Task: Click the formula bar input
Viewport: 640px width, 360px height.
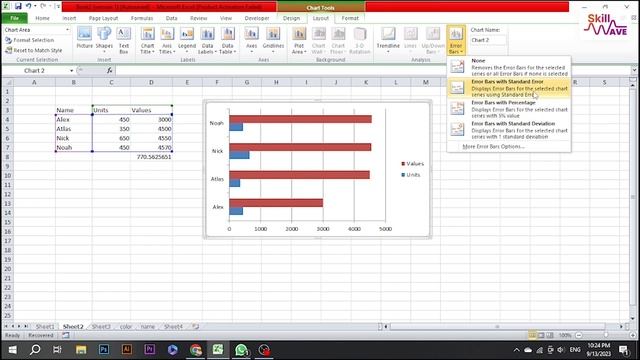Action: pos(372,71)
